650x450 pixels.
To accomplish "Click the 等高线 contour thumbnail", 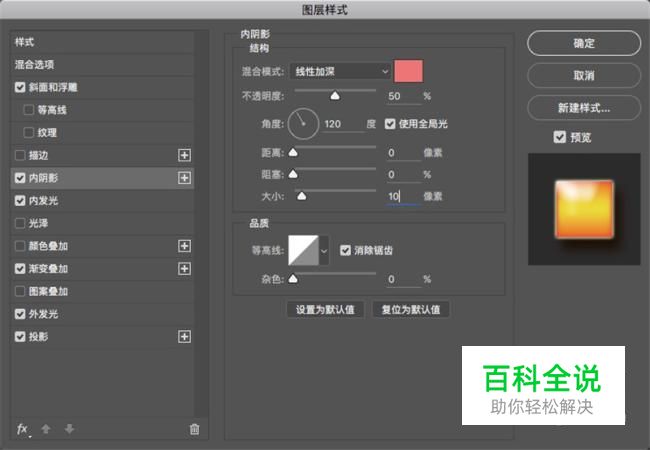I will 303,250.
